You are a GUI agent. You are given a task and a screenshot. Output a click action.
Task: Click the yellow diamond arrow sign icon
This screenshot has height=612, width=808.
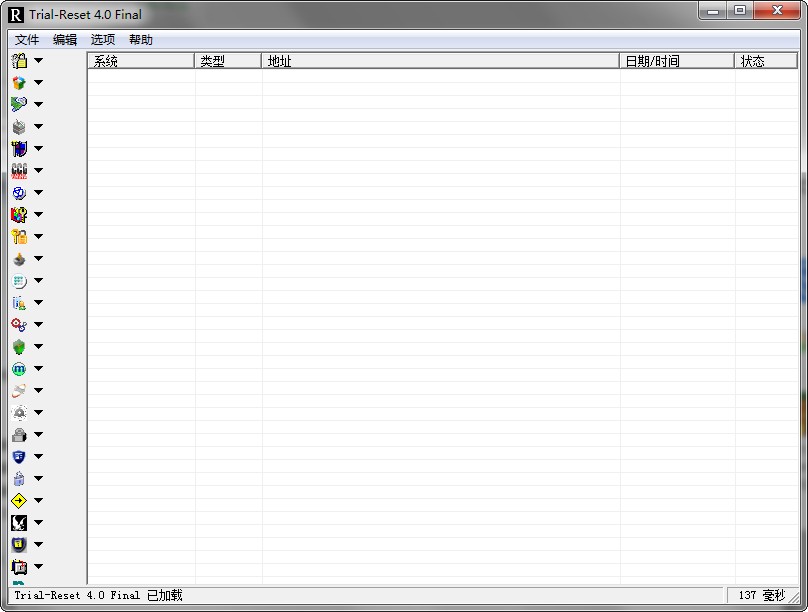[x=19, y=501]
